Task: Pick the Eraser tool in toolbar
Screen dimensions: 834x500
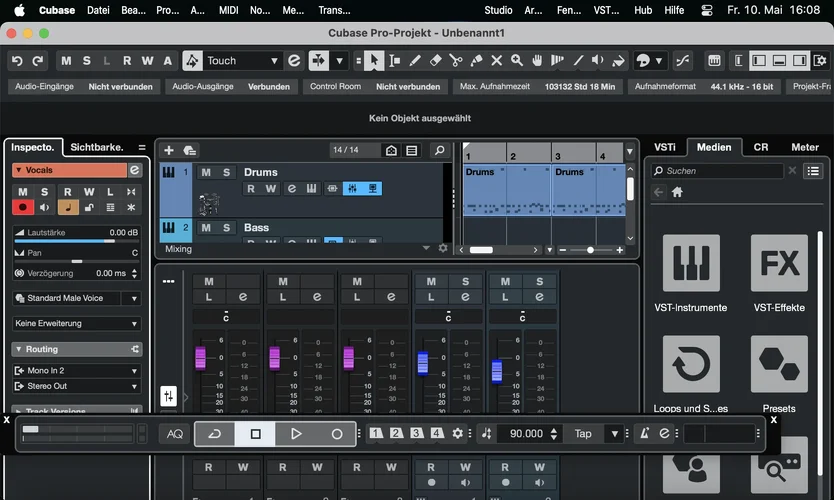Action: (435, 61)
